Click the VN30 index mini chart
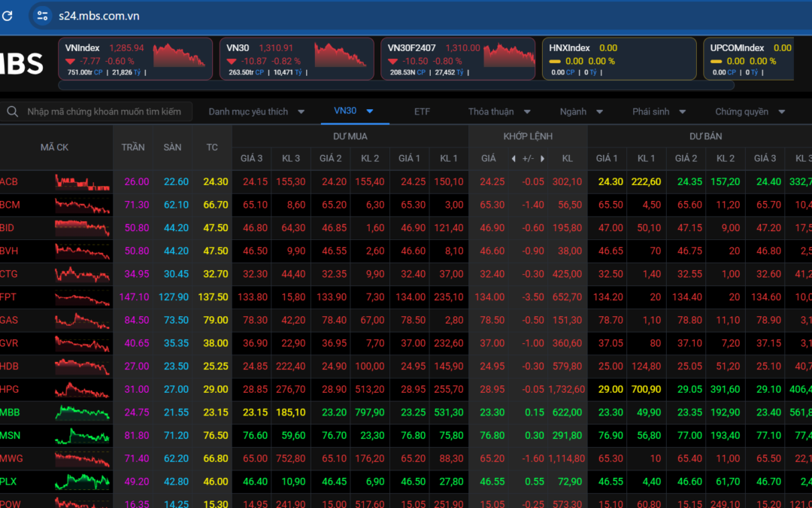The width and height of the screenshot is (812, 508). pyautogui.click(x=341, y=56)
